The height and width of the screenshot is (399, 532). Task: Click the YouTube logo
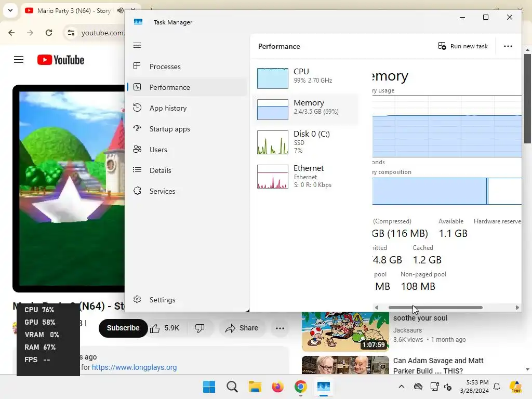(61, 60)
